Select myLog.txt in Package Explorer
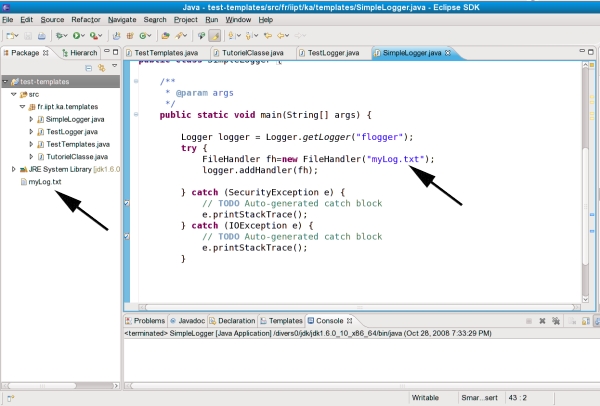Image resolution: width=600 pixels, height=406 pixels. (44, 182)
